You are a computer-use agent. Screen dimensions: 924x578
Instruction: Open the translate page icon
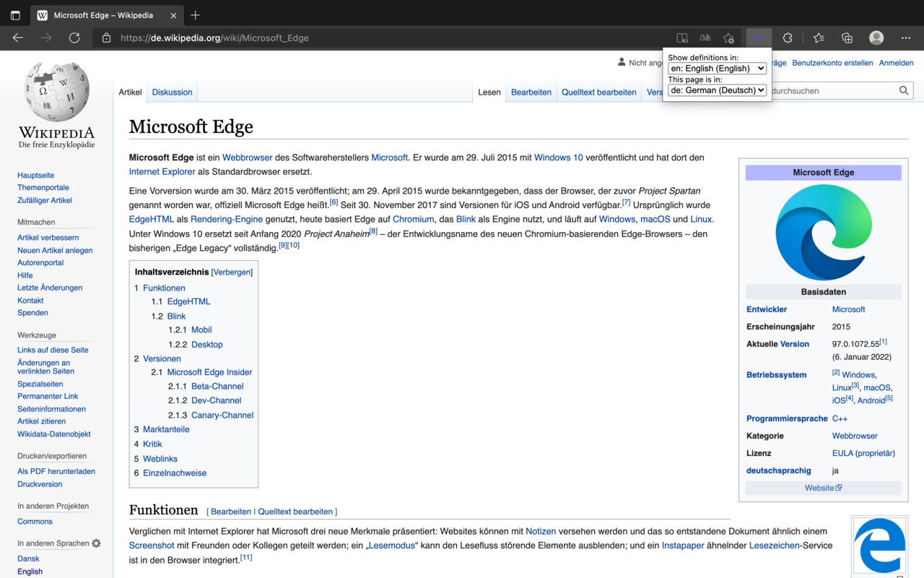tap(705, 38)
